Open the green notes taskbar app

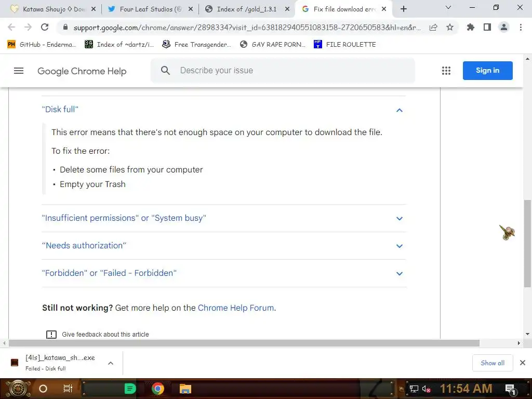click(130, 389)
